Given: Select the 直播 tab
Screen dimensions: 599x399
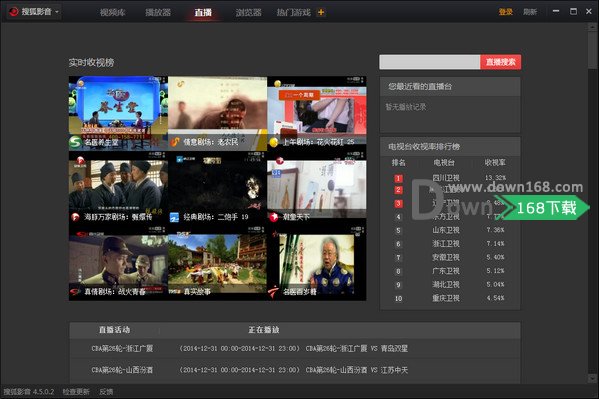Looking at the screenshot, I should tap(203, 12).
